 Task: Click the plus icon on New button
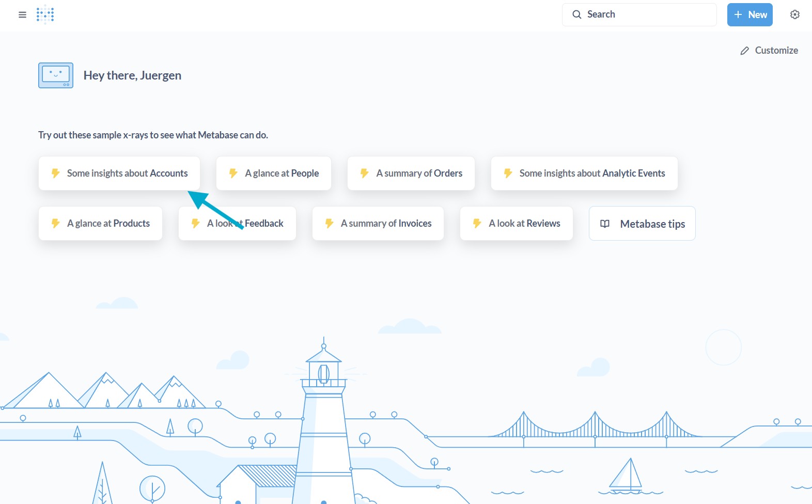pyautogui.click(x=738, y=14)
